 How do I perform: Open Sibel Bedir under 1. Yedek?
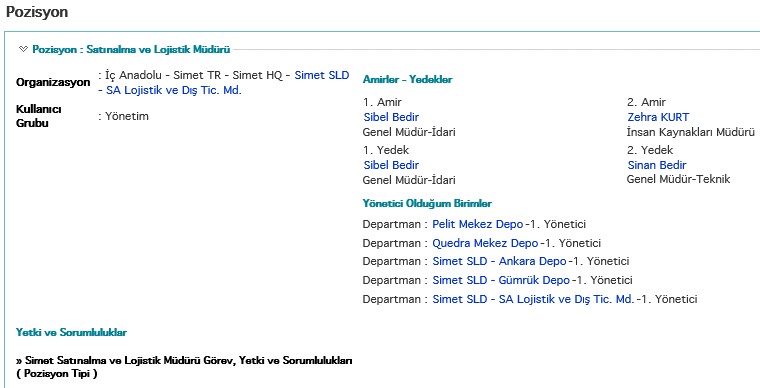(391, 165)
